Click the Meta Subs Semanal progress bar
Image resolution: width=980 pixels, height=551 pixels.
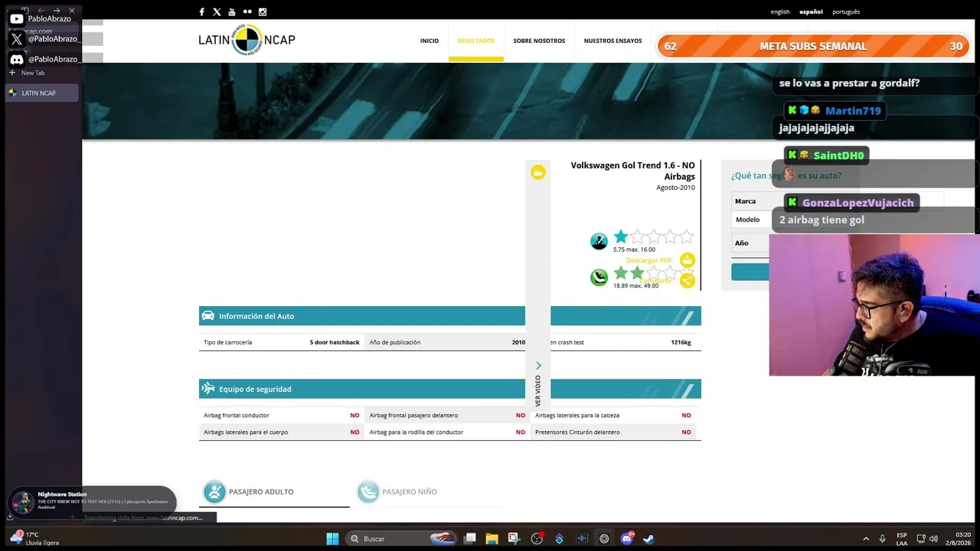pos(813,46)
